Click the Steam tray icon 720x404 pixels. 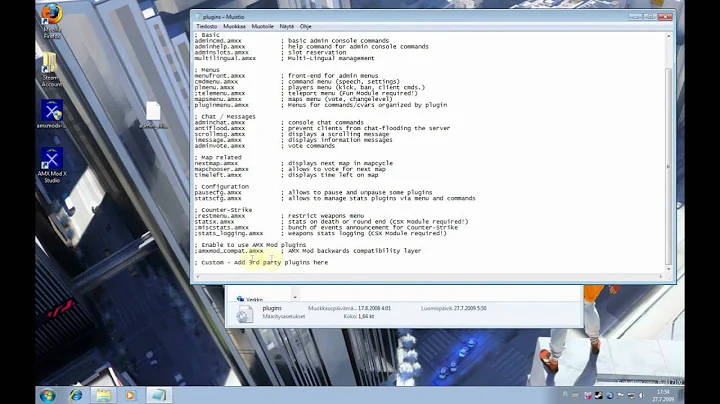[x=599, y=395]
